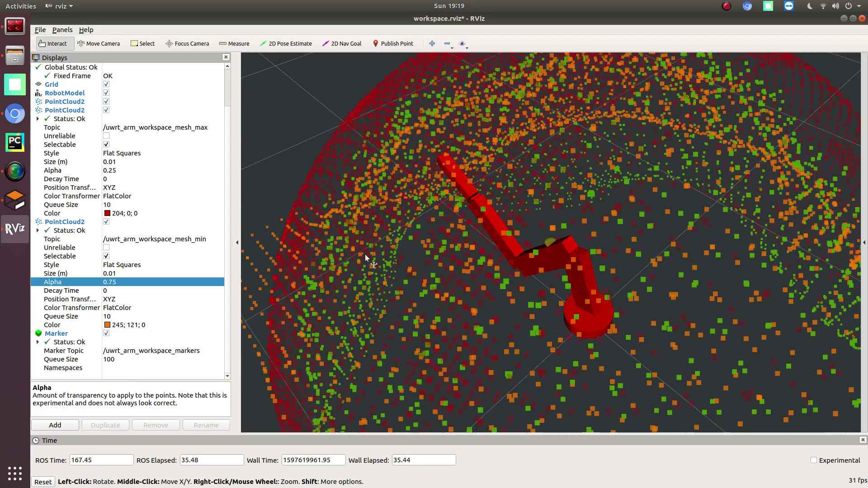The height and width of the screenshot is (488, 868).
Task: Open the Panels menu
Action: pyautogui.click(x=62, y=30)
